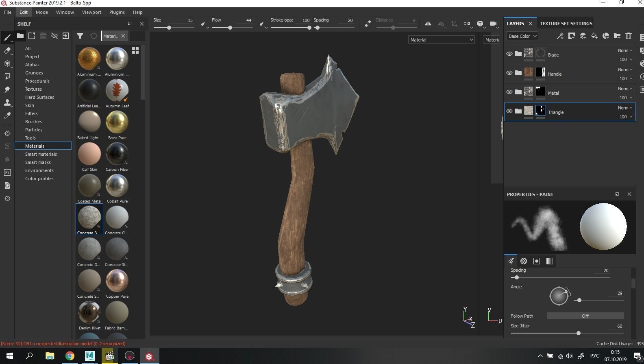Adjust the Stroke opacity slider
Image resolution: width=644 pixels, height=364 pixels.
coord(291,28)
